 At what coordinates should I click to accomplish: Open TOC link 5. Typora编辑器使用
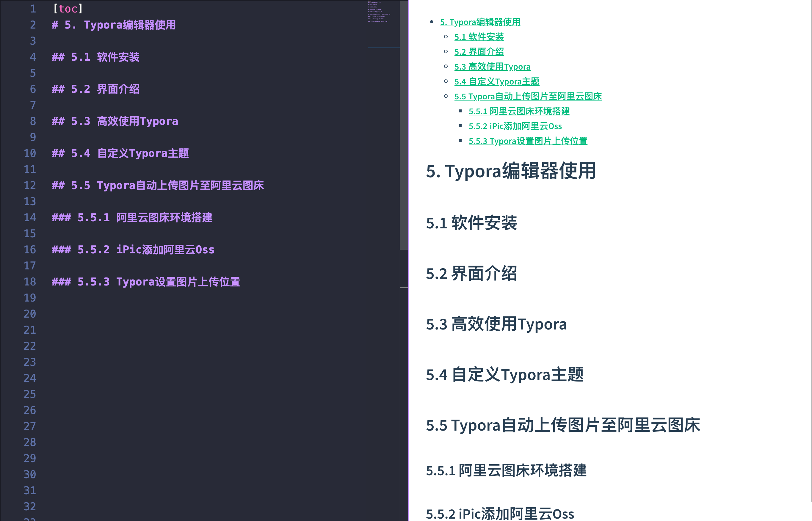[480, 22]
